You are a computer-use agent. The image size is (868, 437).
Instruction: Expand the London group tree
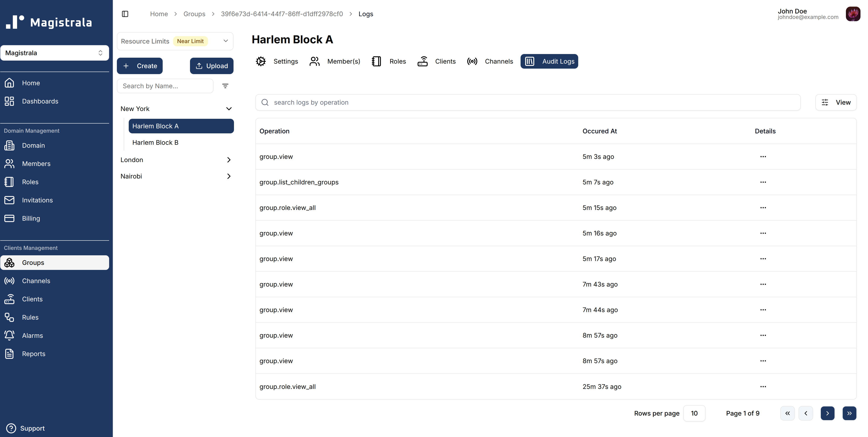[x=229, y=160]
